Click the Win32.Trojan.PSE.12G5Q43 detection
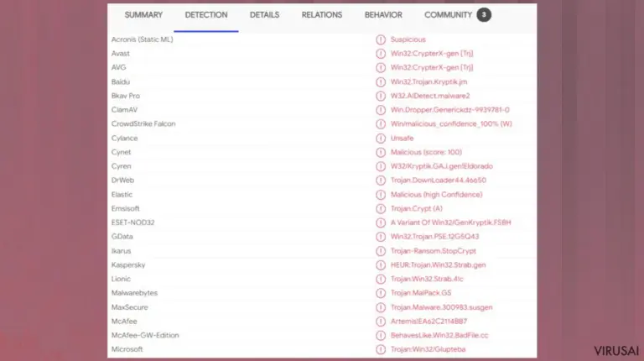 [x=434, y=237]
